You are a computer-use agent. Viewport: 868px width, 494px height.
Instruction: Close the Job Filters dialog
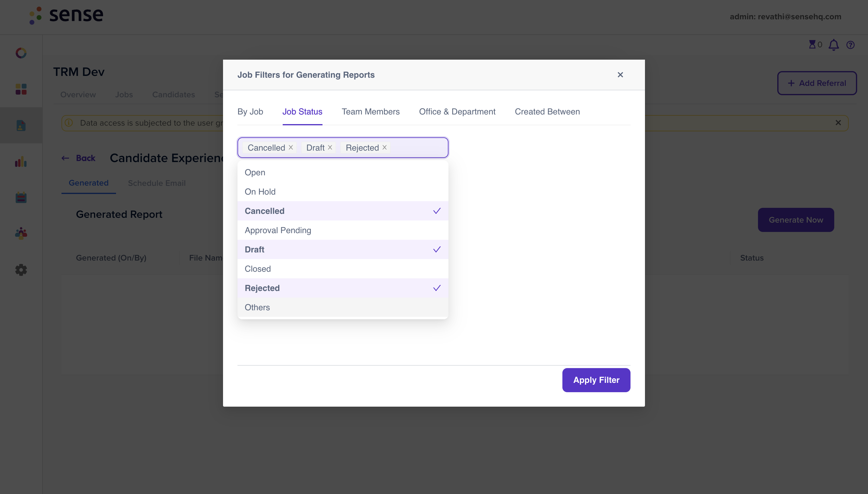(620, 75)
